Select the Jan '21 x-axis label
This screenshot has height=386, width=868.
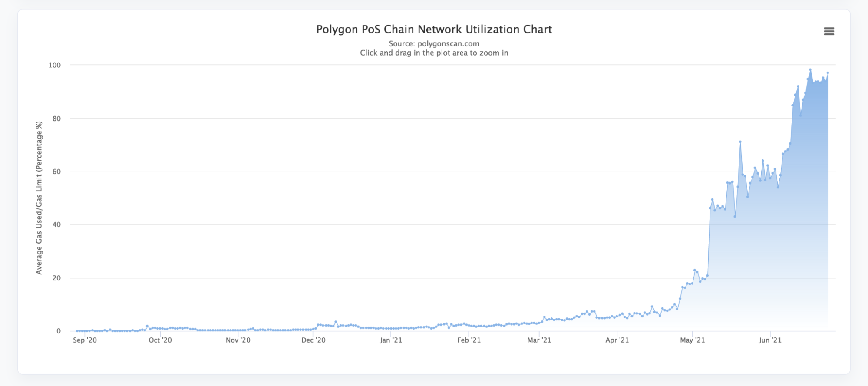(x=391, y=340)
